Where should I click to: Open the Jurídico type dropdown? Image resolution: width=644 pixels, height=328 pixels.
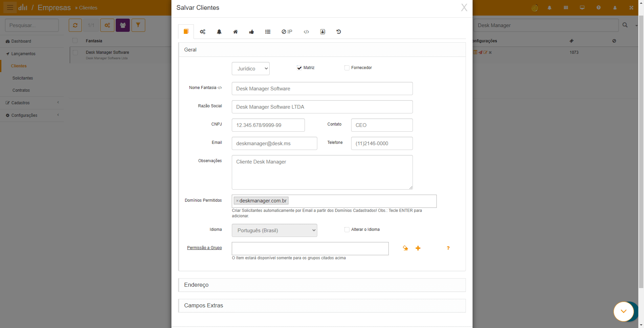pyautogui.click(x=250, y=69)
